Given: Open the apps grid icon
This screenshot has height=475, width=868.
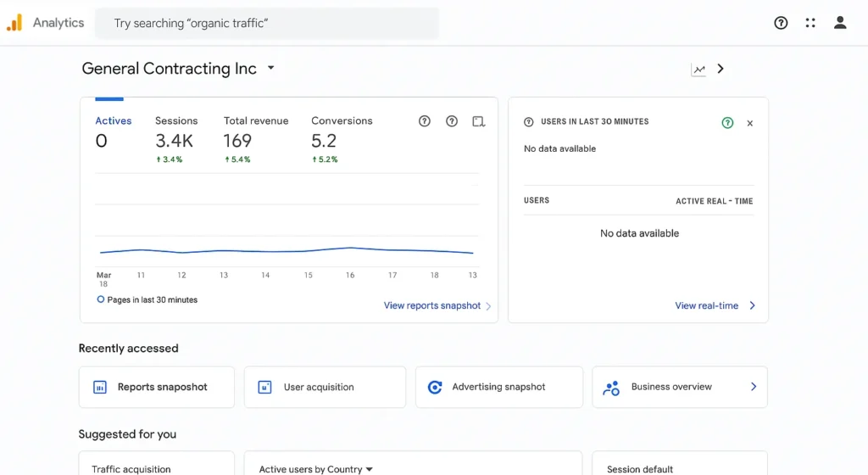Looking at the screenshot, I should pyautogui.click(x=810, y=23).
